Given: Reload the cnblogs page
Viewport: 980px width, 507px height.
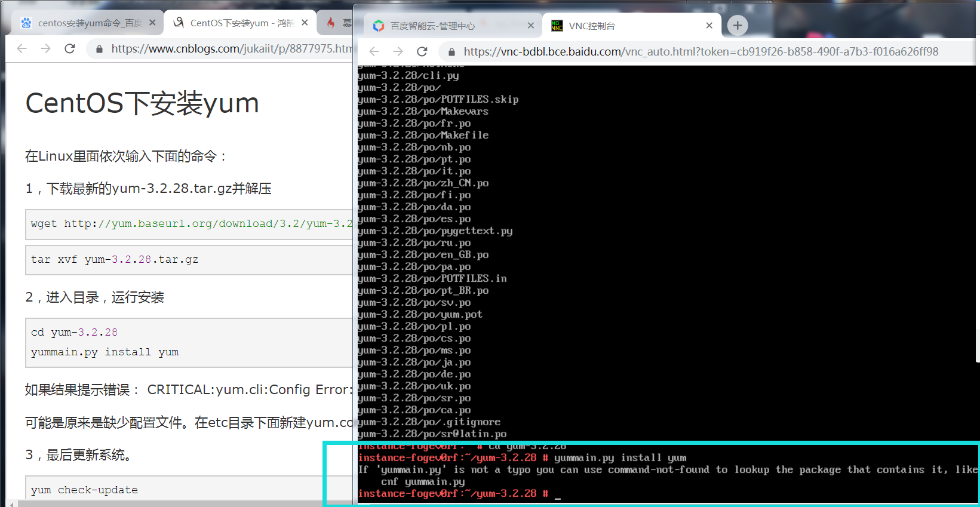Looking at the screenshot, I should tap(70, 48).
